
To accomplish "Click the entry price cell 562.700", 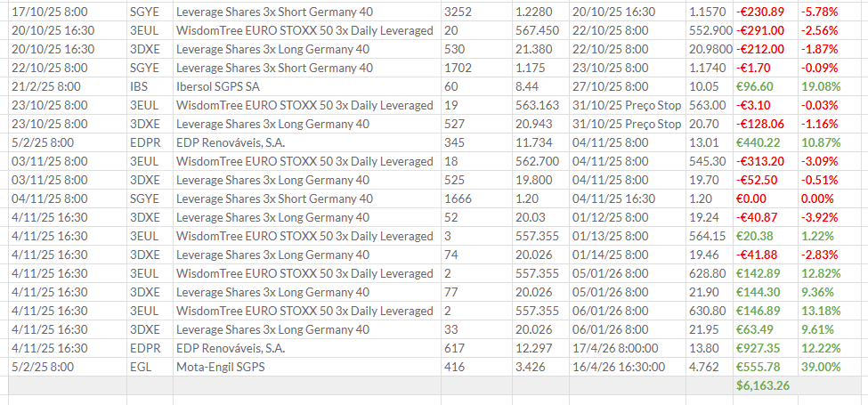I will click(x=540, y=162).
